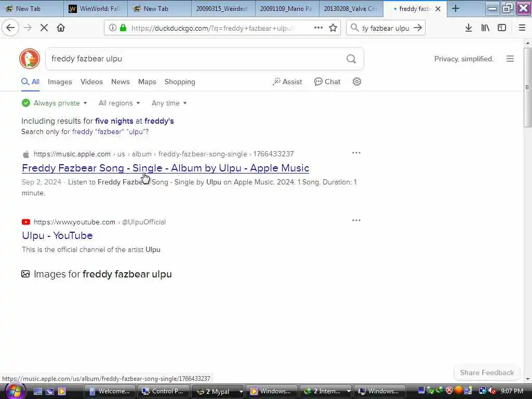Go back using the browser back arrow
The width and height of the screenshot is (532, 399).
pyautogui.click(x=10, y=28)
